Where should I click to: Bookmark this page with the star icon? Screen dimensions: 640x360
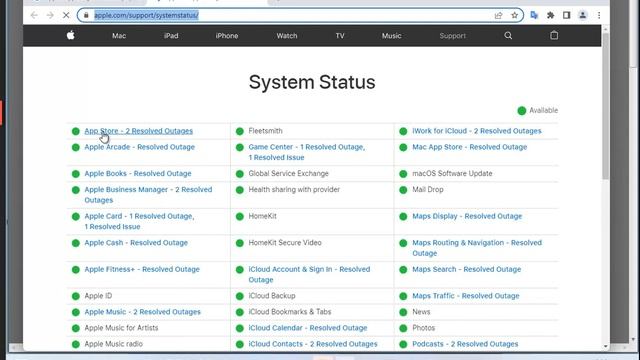[514, 16]
